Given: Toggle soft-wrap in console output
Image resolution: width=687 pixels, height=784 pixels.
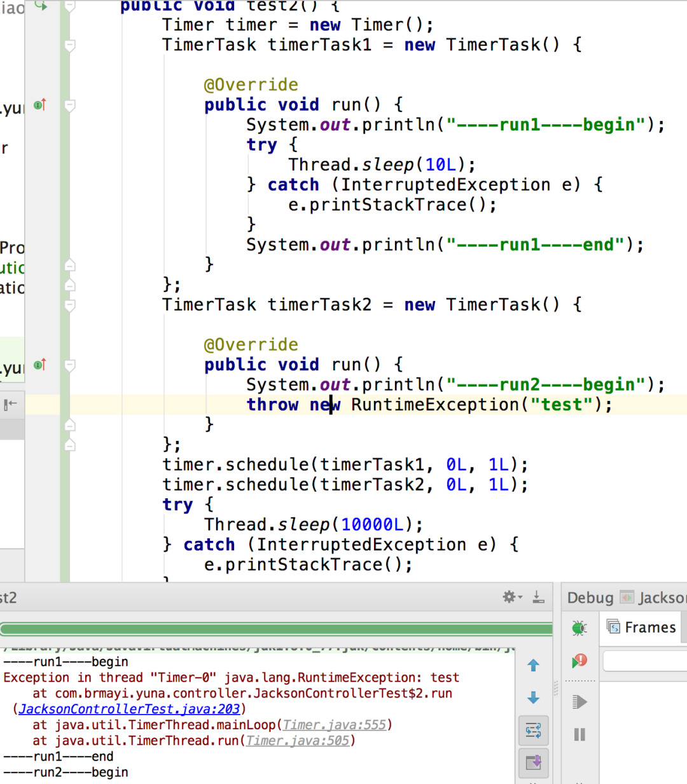Looking at the screenshot, I should pyautogui.click(x=533, y=731).
